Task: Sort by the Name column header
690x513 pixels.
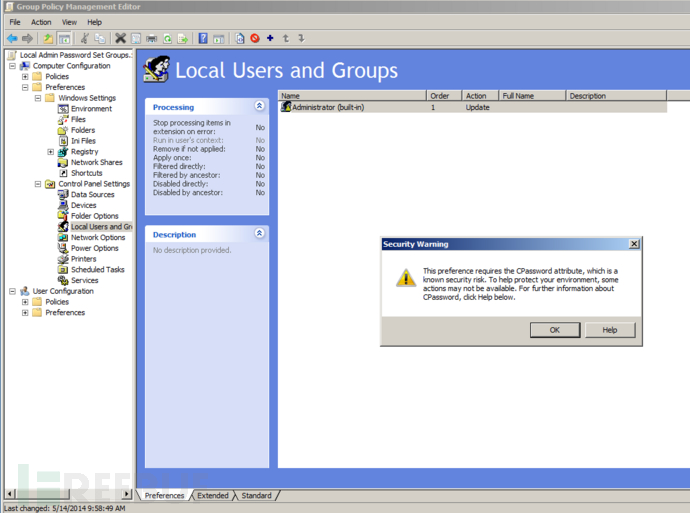Action: pos(352,95)
